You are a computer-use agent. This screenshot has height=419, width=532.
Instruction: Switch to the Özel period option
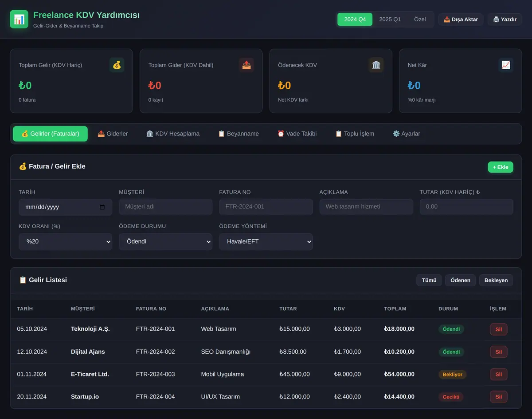(x=420, y=20)
